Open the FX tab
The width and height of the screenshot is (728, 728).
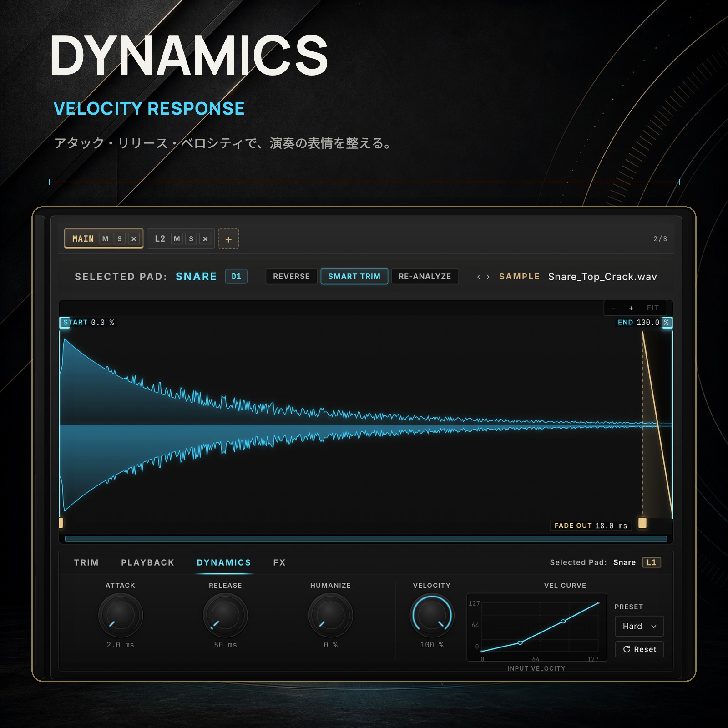pos(279,562)
